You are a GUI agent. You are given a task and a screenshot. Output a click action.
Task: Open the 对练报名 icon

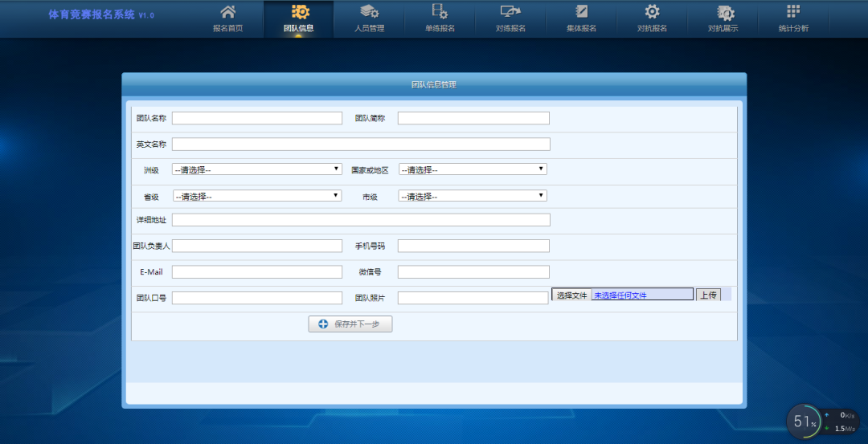(510, 12)
